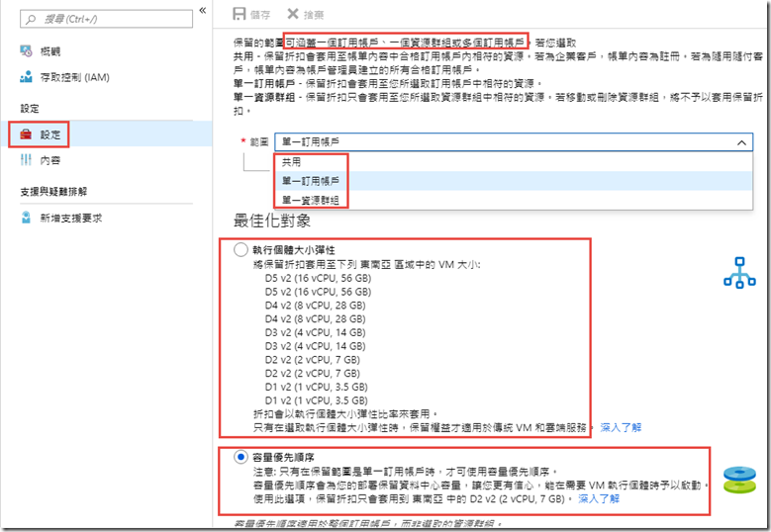
Task: Click the stacked disks capacity icon
Action: tap(738, 479)
